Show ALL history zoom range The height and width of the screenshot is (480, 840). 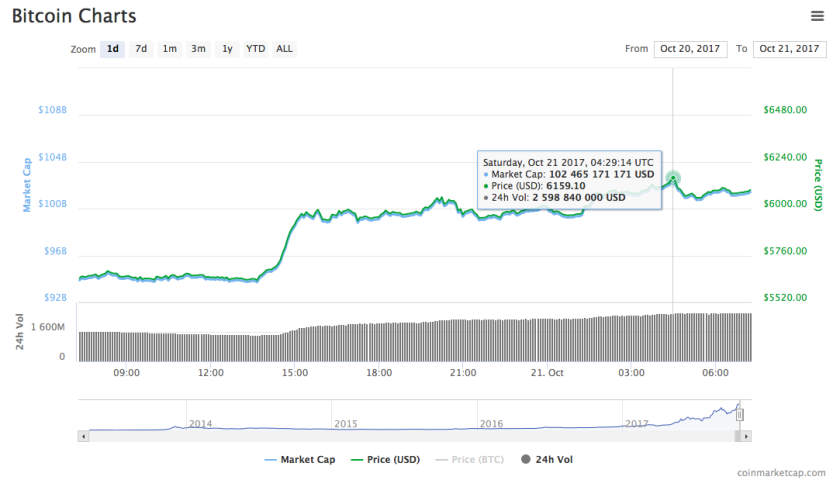[x=285, y=49]
